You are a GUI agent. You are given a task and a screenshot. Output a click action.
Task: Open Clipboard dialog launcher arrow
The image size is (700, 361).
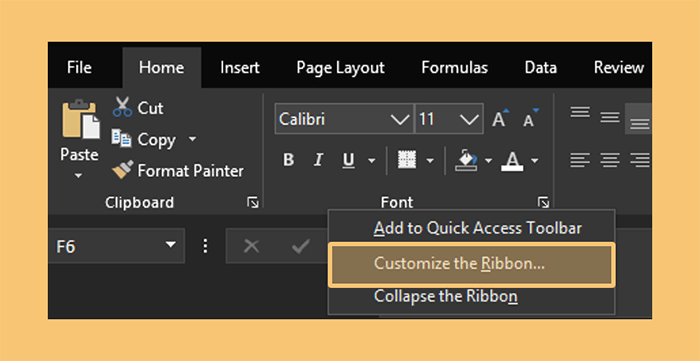(253, 203)
